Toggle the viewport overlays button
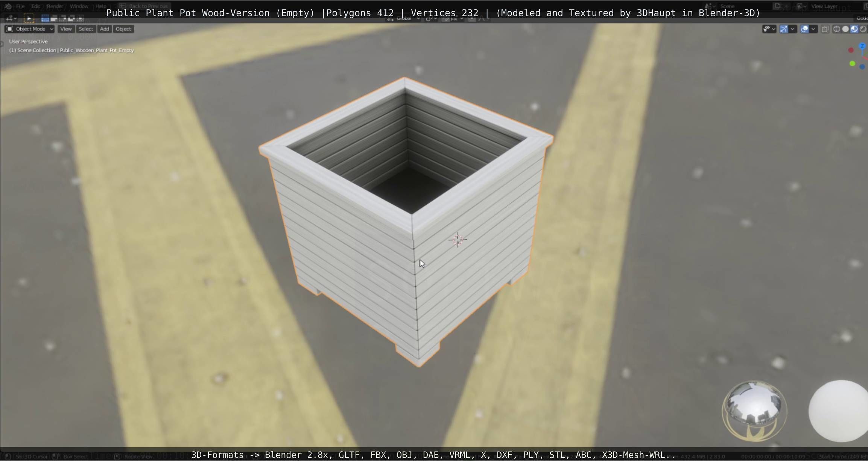 pos(804,29)
